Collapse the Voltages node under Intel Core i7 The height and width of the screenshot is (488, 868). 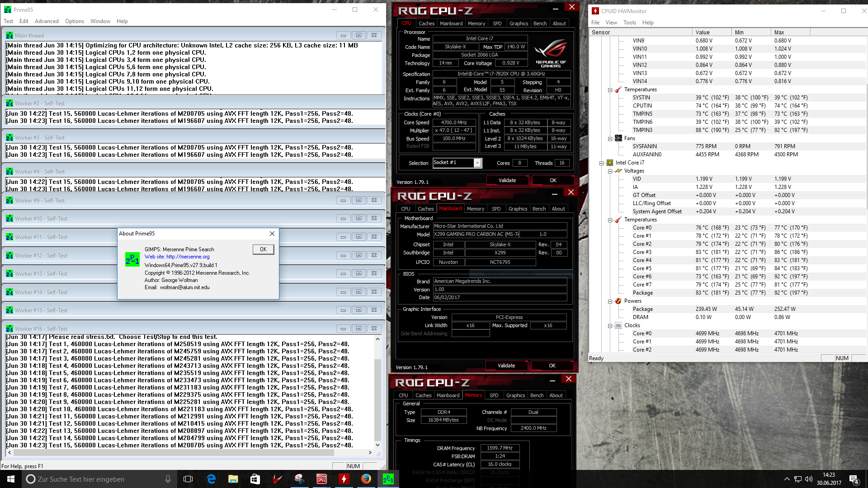click(x=610, y=171)
